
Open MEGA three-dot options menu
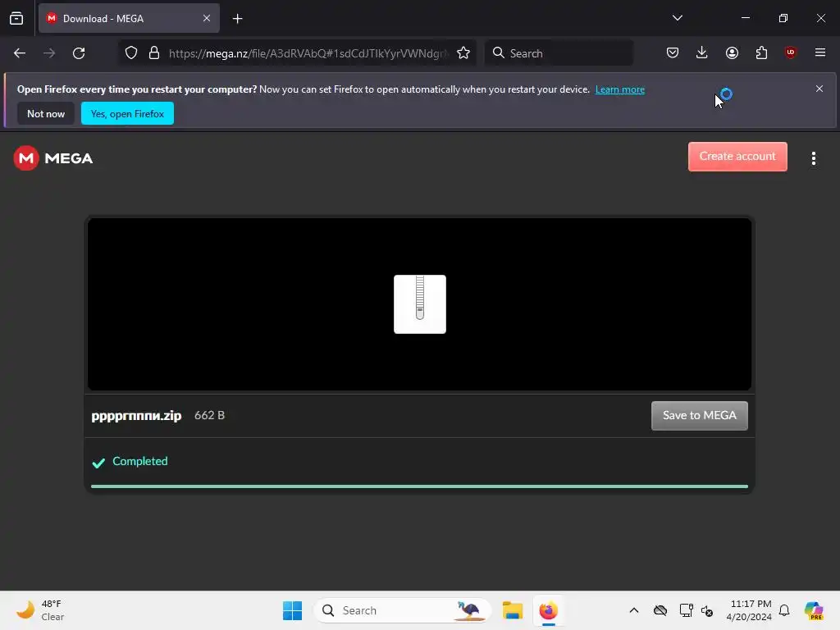(x=813, y=158)
